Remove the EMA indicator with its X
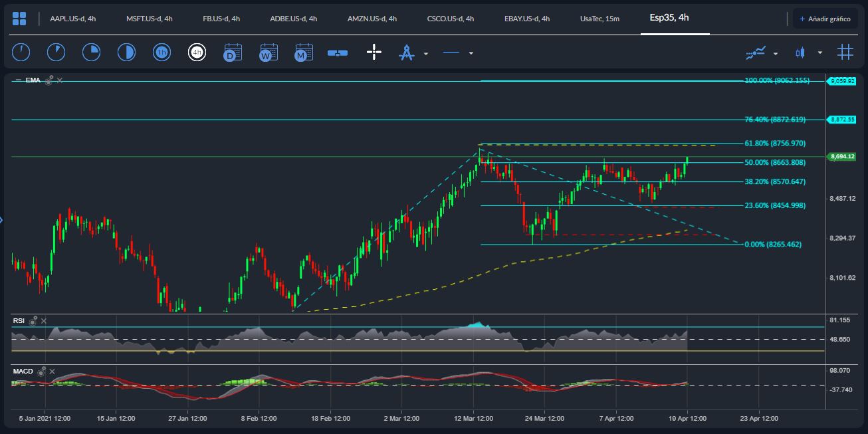This screenshot has height=434, width=868. (x=60, y=80)
